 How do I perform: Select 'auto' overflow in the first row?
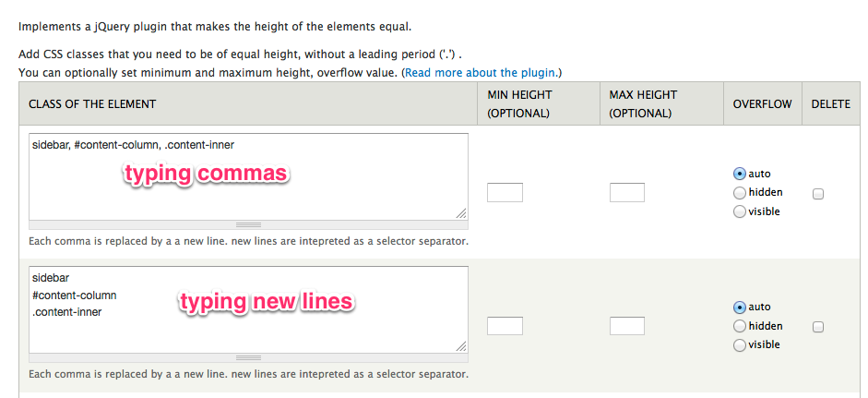[740, 174]
